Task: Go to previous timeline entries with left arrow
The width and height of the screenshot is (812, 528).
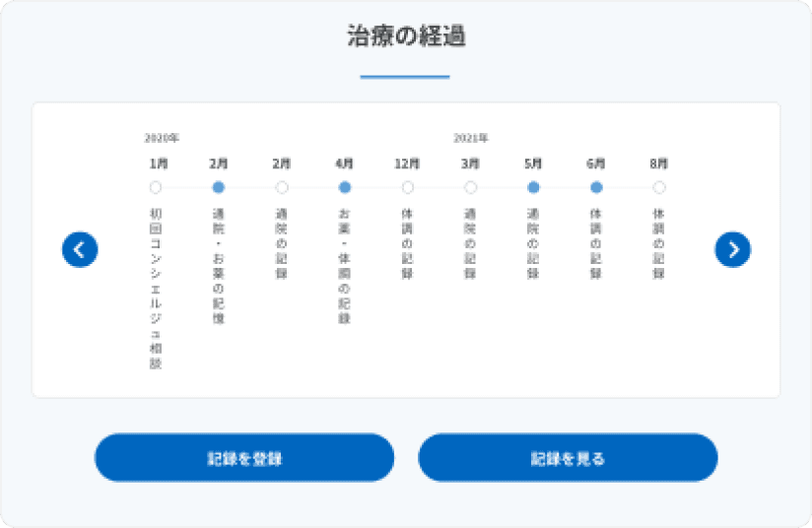Action: pyautogui.click(x=80, y=249)
